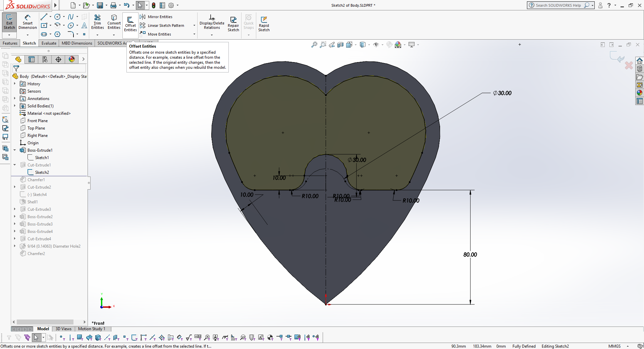This screenshot has width=644, height=349.
Task: Switch to the Features tab
Action: point(10,43)
